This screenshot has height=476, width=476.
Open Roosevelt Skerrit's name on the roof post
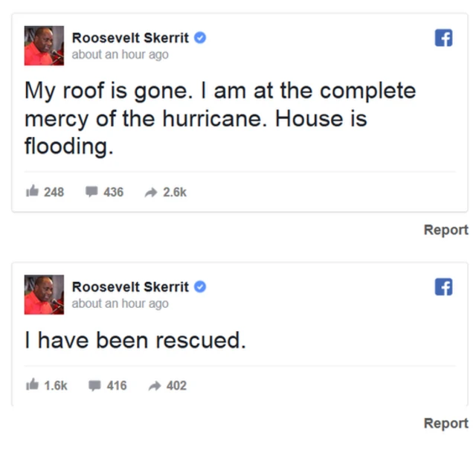tap(130, 38)
